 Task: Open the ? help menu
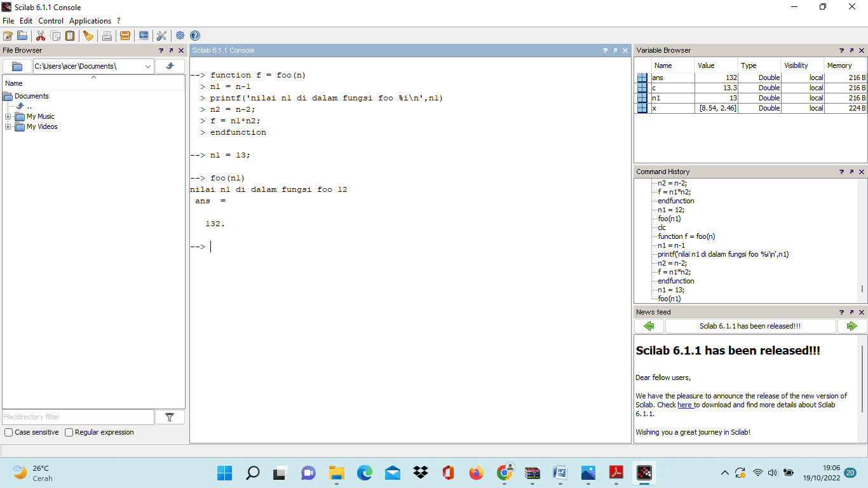pos(118,21)
